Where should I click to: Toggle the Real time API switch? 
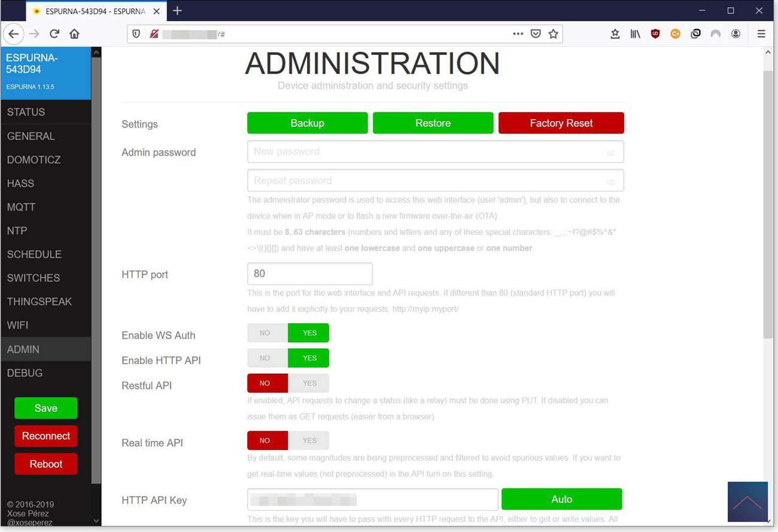[288, 440]
